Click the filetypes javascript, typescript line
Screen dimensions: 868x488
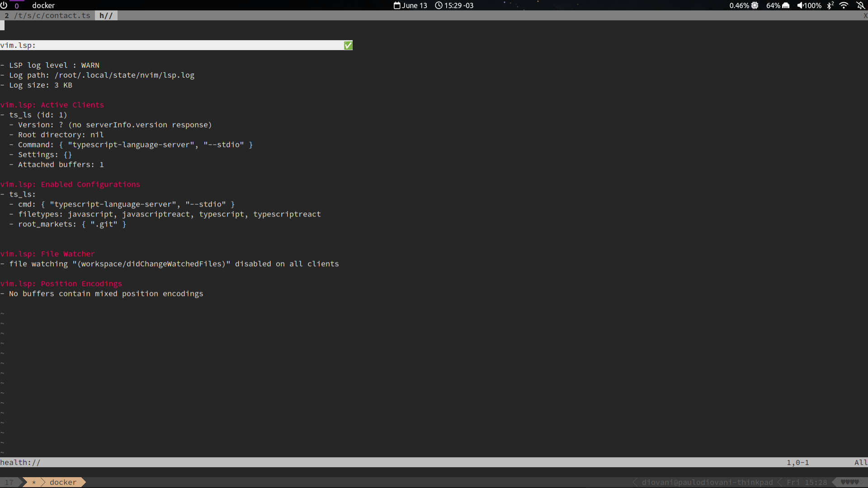pyautogui.click(x=165, y=214)
